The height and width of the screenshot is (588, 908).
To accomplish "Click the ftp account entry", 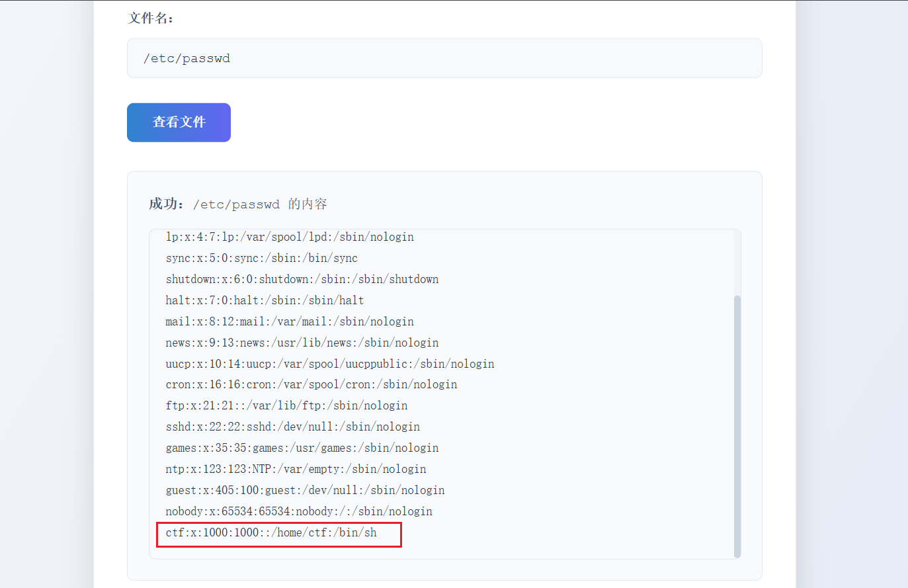I will 286,405.
